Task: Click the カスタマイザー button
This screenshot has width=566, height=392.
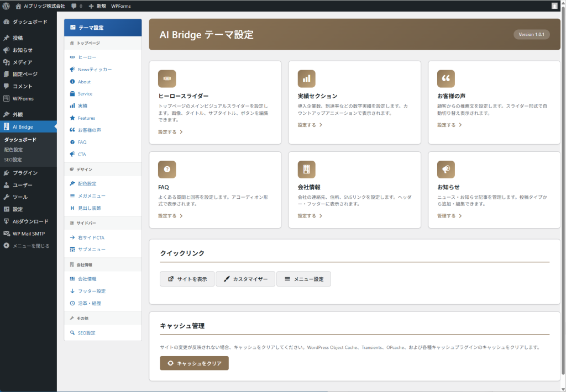Action: coord(245,279)
